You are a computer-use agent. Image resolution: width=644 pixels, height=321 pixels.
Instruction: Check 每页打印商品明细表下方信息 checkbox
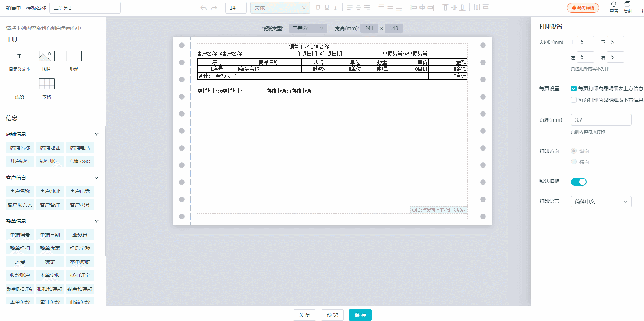(574, 100)
